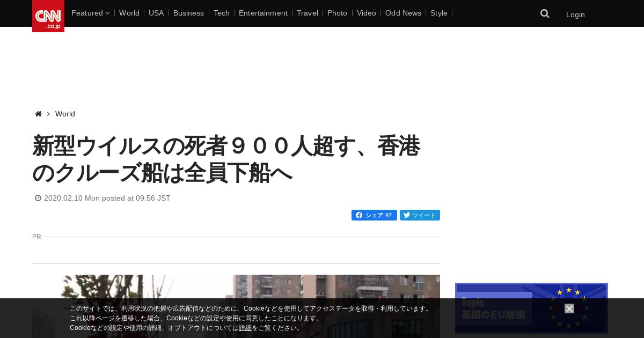Viewport: 644px width, 338px height.
Task: Tweet the article with Twitter button
Action: [420, 215]
